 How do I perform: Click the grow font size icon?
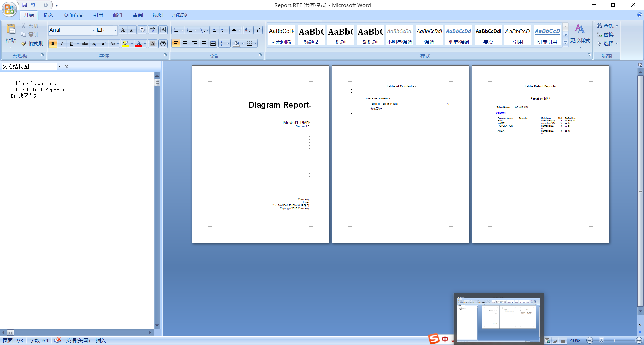123,30
